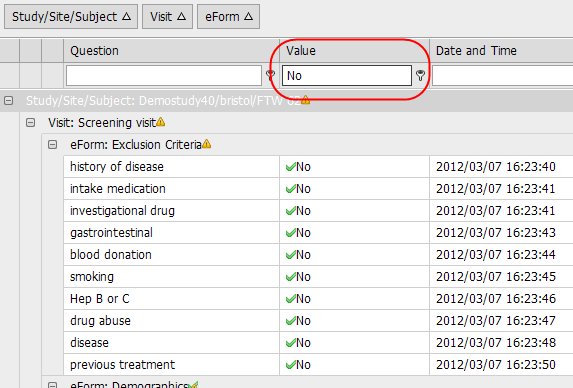Click green checkmark in previous treatment row
This screenshot has height=388, width=573.
[291, 365]
